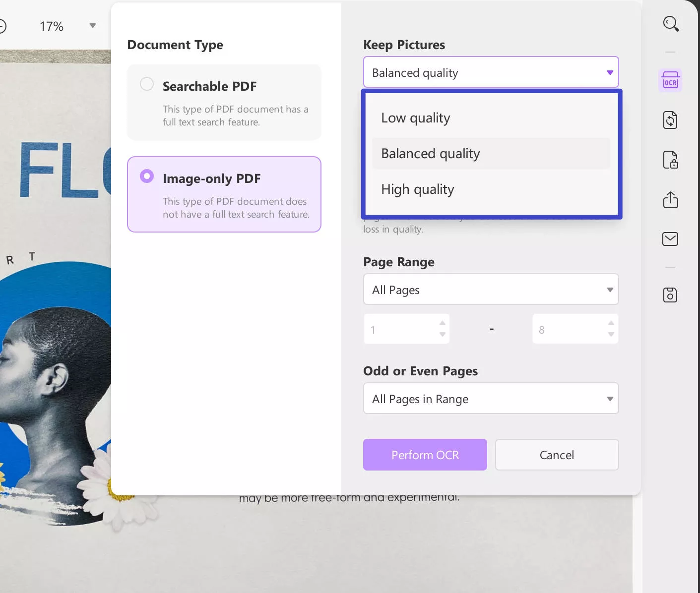Pick the Balanced quality list option

431,154
